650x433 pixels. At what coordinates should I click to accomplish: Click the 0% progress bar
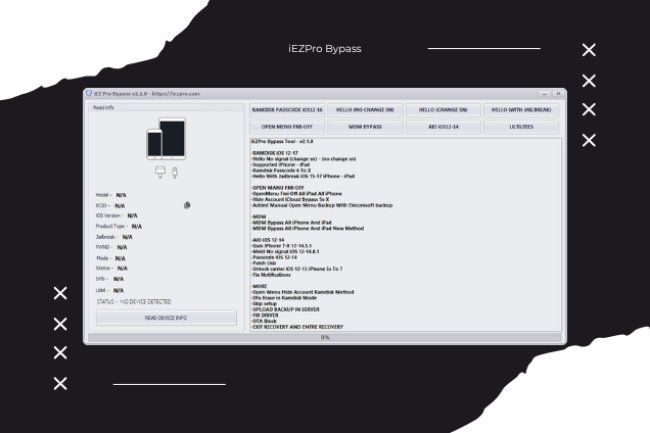[325, 337]
